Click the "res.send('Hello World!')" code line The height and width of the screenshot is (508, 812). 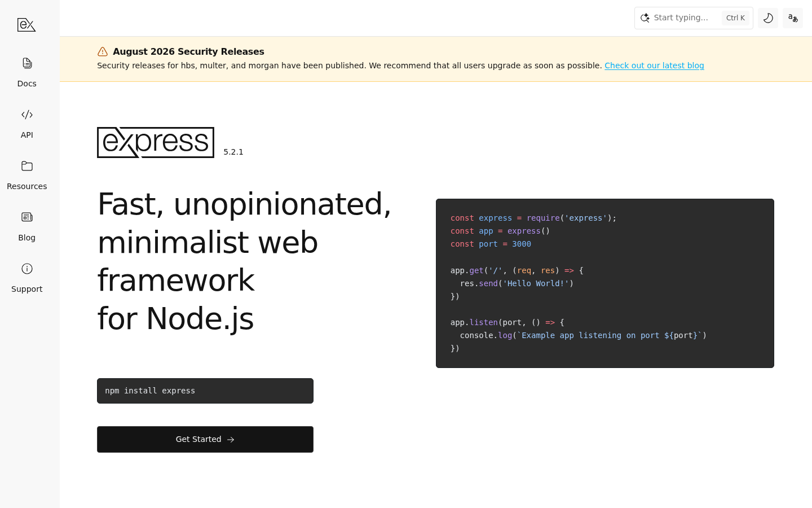click(517, 283)
